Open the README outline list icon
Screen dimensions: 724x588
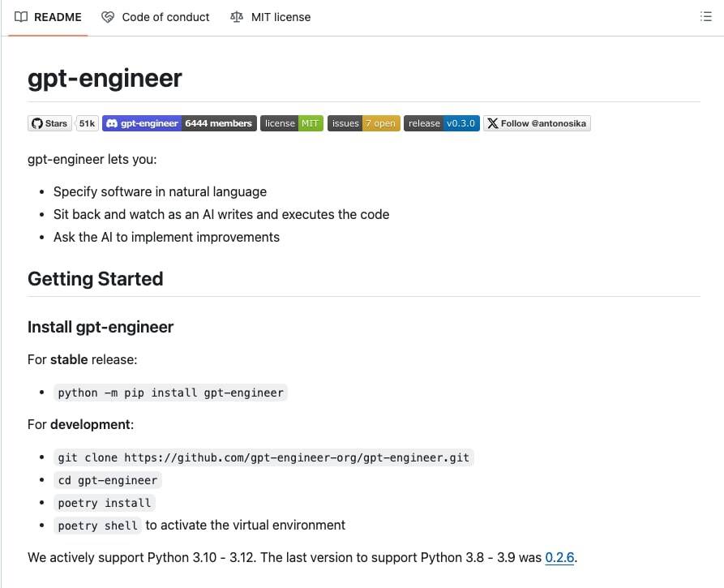coord(706,15)
